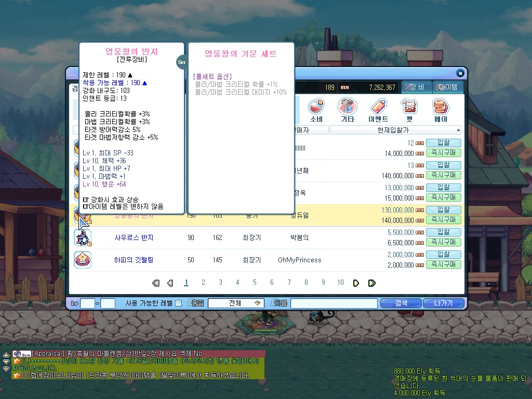Focus the maximum Lv input field
The image size is (532, 399).
click(108, 303)
